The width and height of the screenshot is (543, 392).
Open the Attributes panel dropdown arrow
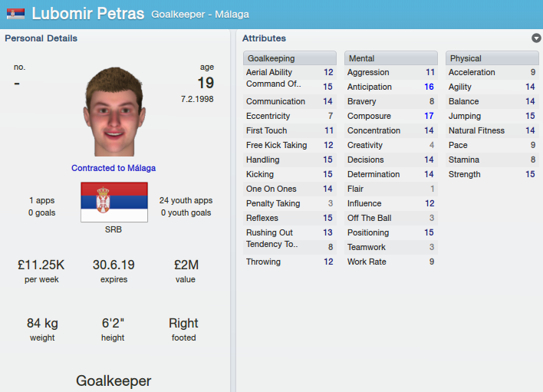tap(536, 38)
